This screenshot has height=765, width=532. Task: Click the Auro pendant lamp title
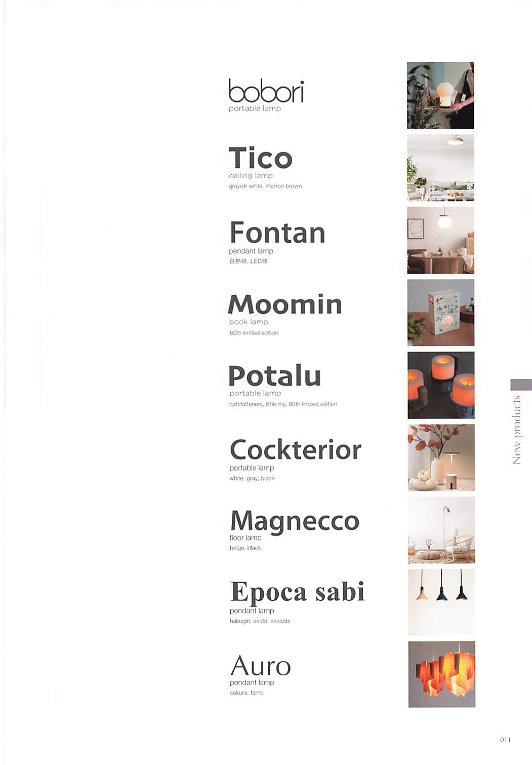coord(261,665)
